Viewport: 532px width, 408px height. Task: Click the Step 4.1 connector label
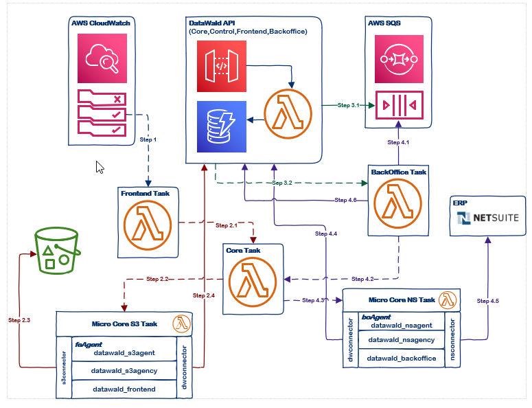[398, 143]
